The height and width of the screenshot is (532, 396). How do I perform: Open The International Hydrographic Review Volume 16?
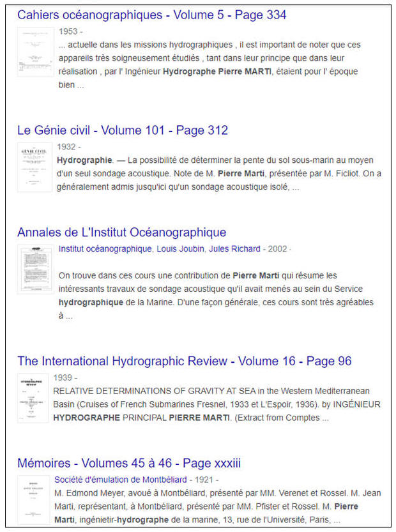(x=184, y=361)
